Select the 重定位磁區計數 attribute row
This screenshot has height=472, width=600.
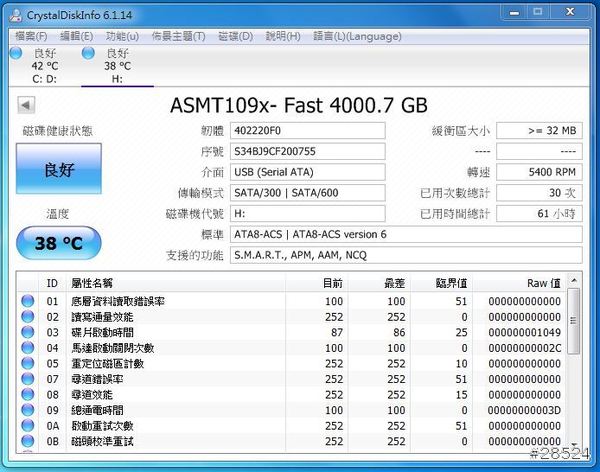(292, 363)
